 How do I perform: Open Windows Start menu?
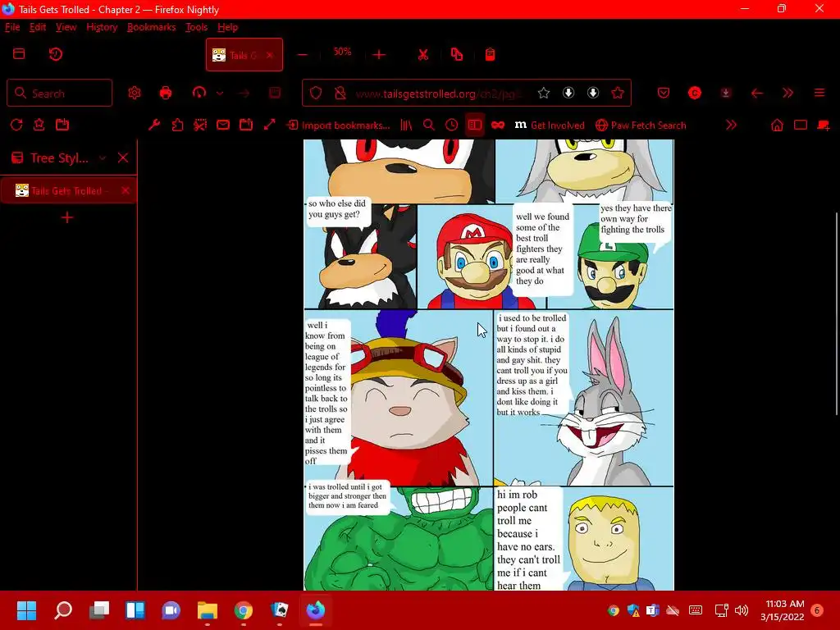(26, 610)
